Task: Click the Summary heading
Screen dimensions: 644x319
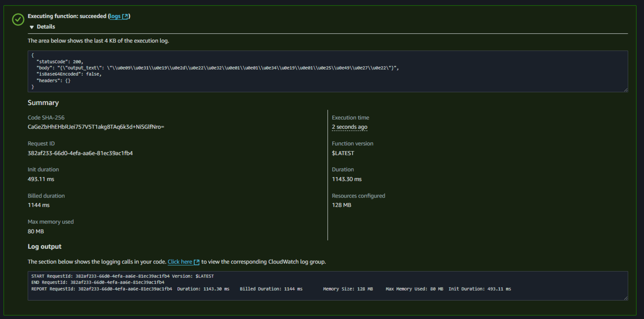Action: 43,103
